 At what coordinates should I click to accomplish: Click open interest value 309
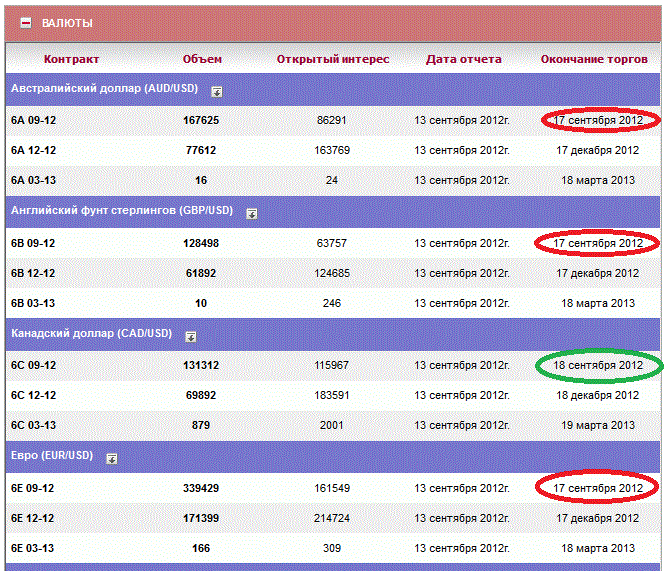332,548
